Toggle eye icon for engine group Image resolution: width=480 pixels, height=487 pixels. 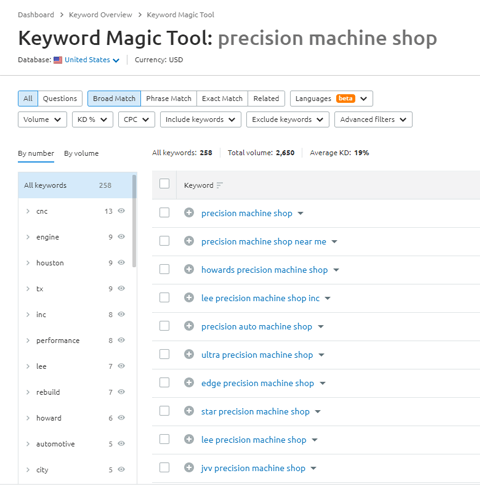[121, 237]
